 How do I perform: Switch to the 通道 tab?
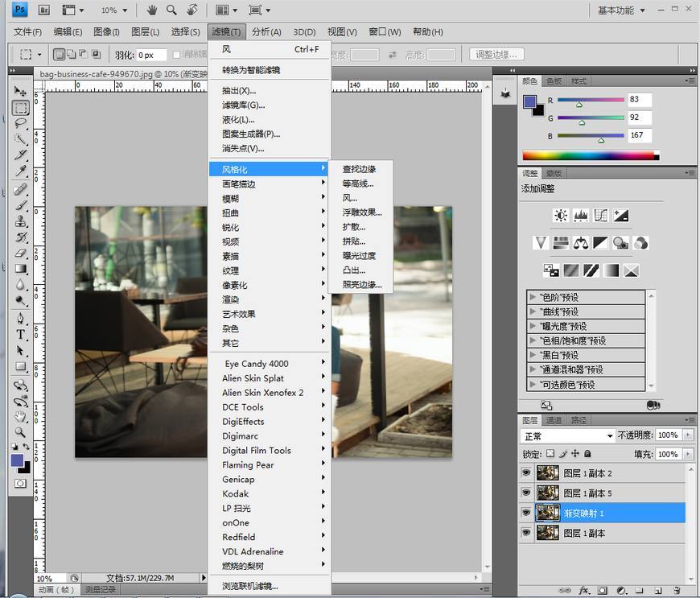click(554, 420)
